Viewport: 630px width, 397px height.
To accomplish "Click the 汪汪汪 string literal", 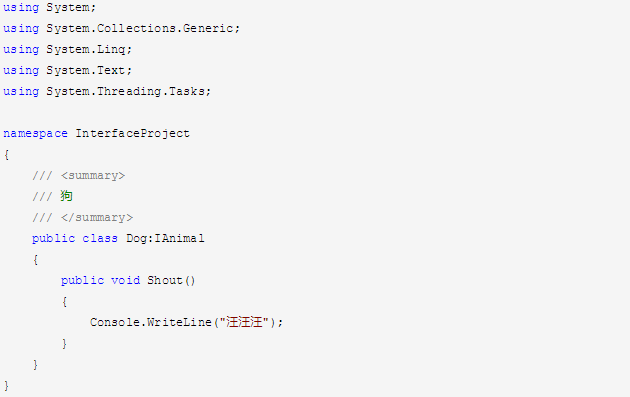I will coord(244,322).
